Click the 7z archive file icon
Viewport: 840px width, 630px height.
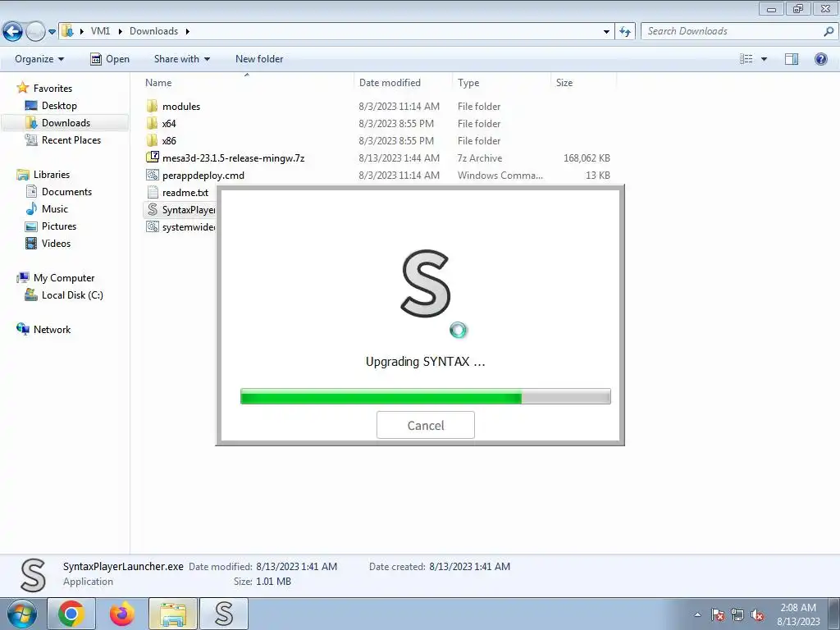pos(152,157)
